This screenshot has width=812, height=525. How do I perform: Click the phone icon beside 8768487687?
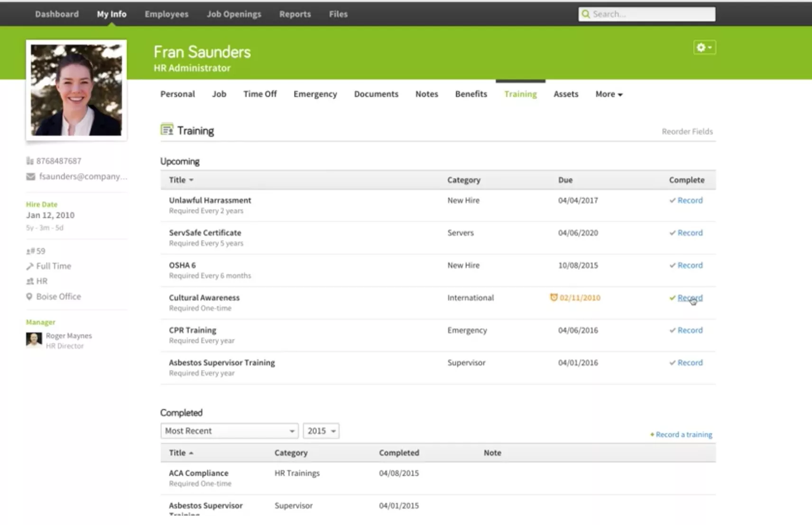(29, 160)
